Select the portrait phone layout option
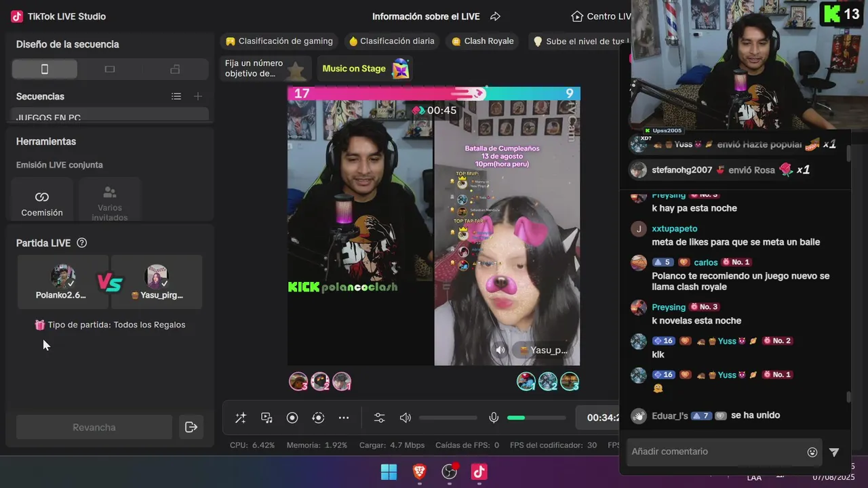The image size is (868, 488). (x=45, y=69)
